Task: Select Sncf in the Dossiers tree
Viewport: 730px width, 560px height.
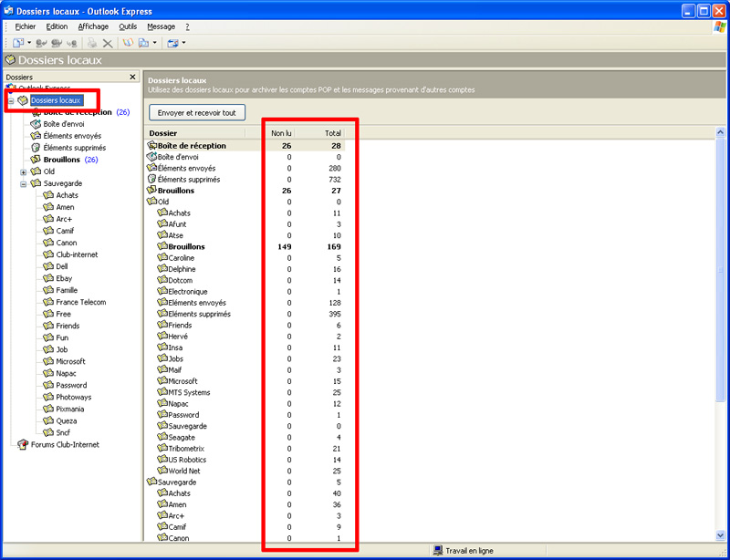Action: (63, 432)
